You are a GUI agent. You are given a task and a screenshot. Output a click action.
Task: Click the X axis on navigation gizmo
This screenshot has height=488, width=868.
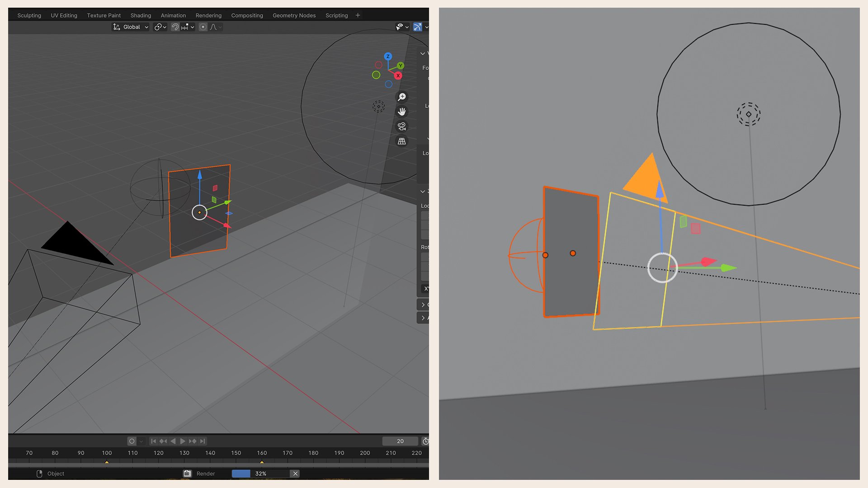point(398,76)
